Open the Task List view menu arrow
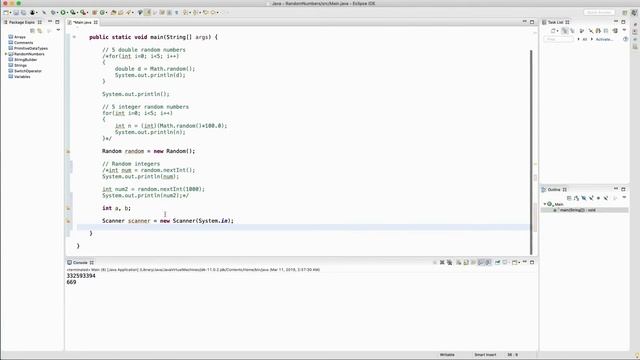The width and height of the screenshot is (640, 360). click(624, 30)
